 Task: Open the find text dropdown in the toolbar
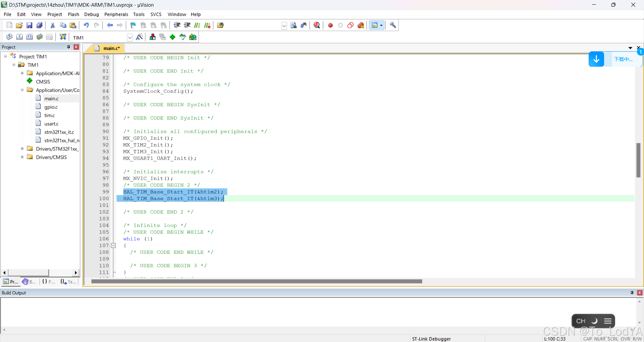284,26
